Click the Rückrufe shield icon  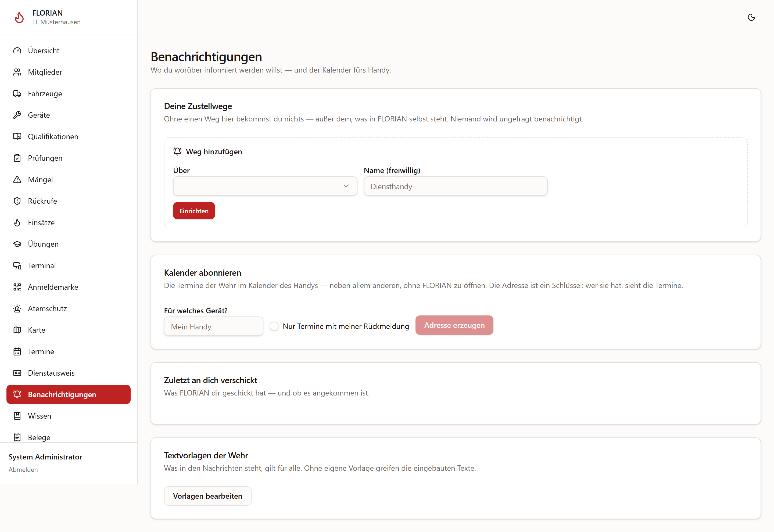click(17, 201)
